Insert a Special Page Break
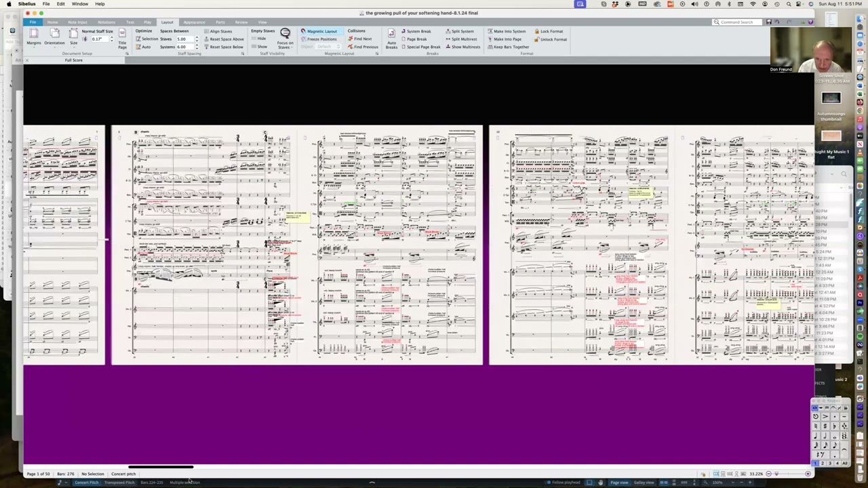868x488 pixels. click(x=420, y=47)
